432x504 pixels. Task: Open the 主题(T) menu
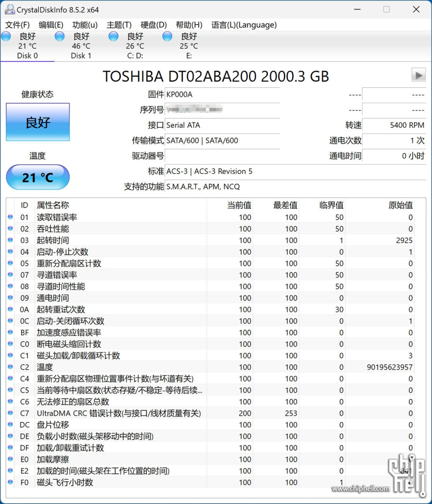coord(119,25)
